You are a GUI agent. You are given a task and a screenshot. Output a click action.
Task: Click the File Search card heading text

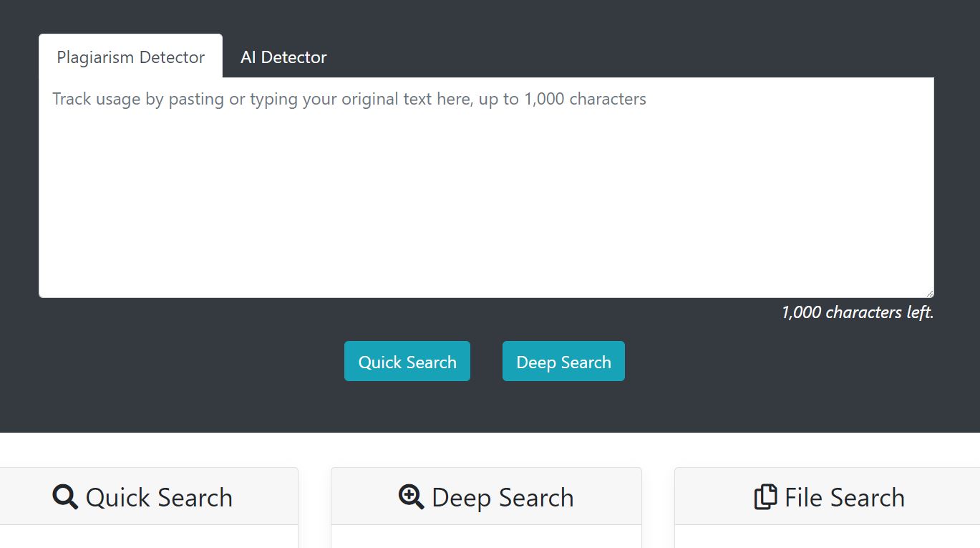point(844,497)
